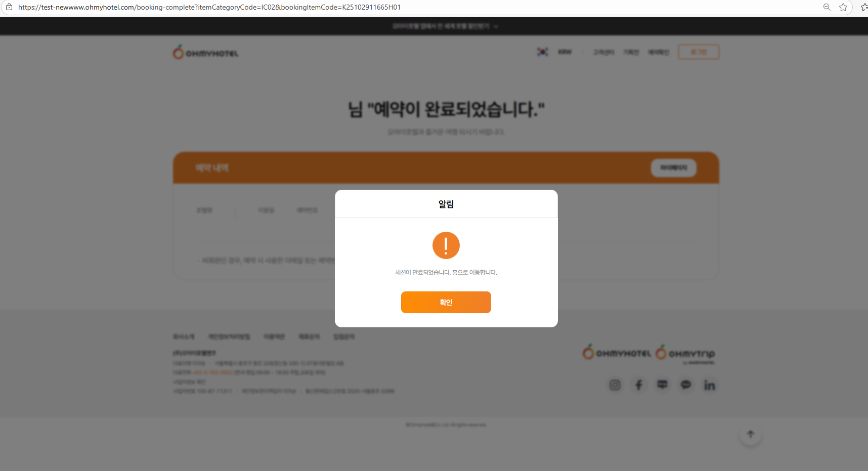Open the Instagram social icon
Viewport: 868px width, 471px height.
coord(615,385)
